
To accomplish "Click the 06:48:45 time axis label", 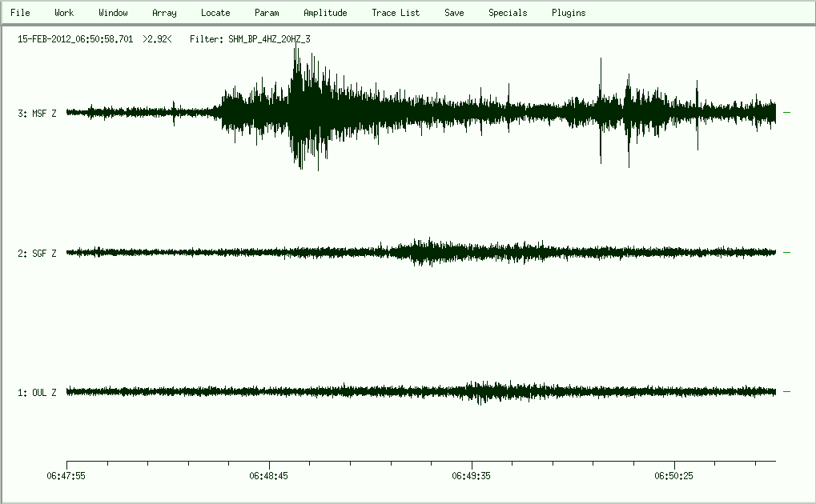I will click(269, 476).
